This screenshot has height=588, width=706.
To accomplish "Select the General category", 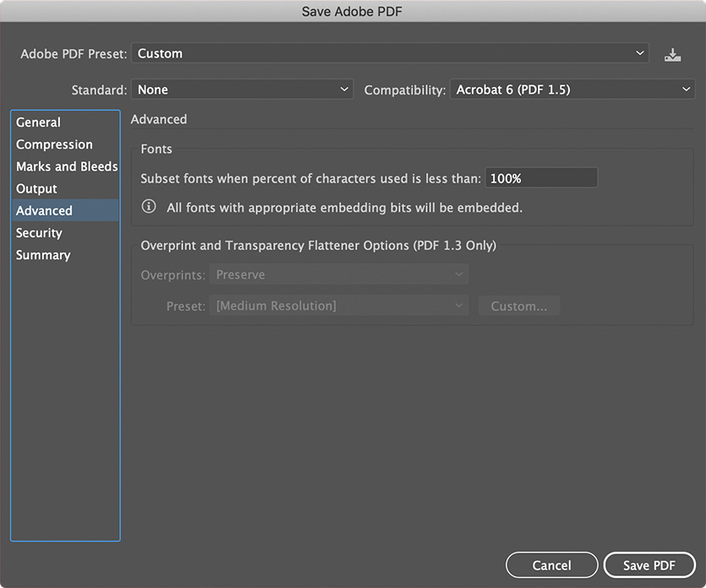I will pyautogui.click(x=65, y=122).
